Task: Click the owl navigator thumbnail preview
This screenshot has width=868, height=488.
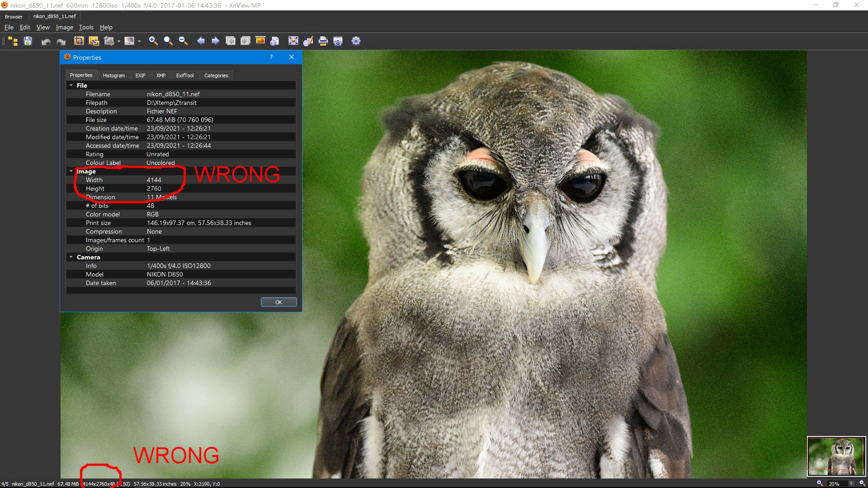Action: [x=836, y=455]
